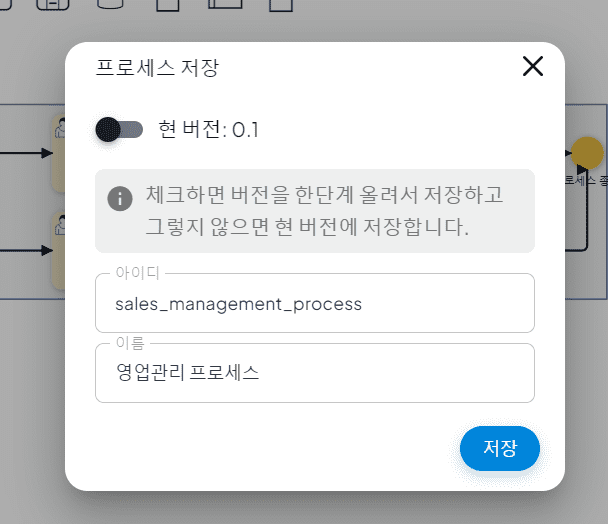Click the blue 저장 button
The width and height of the screenshot is (608, 524).
pos(500,448)
